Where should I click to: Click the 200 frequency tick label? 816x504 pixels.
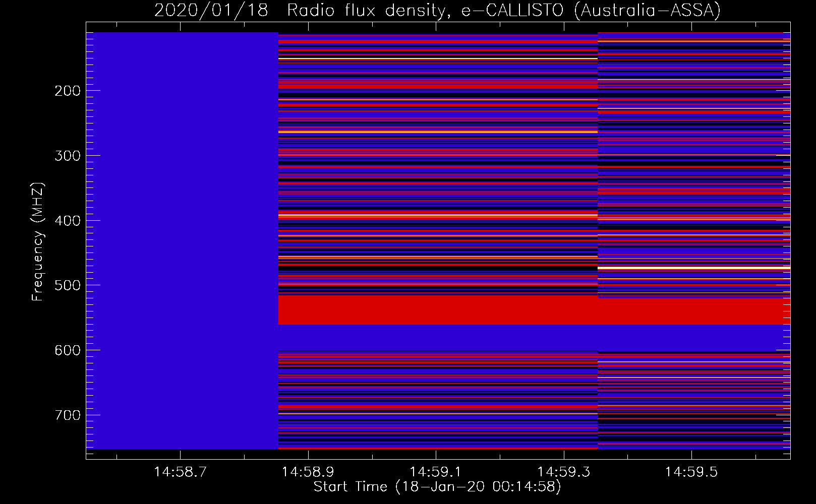(68, 91)
